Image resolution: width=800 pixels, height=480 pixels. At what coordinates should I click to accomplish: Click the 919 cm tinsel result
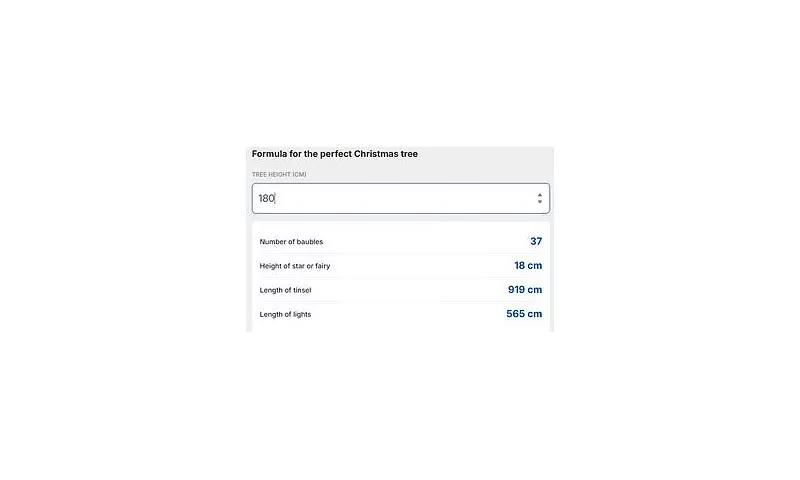[525, 289]
